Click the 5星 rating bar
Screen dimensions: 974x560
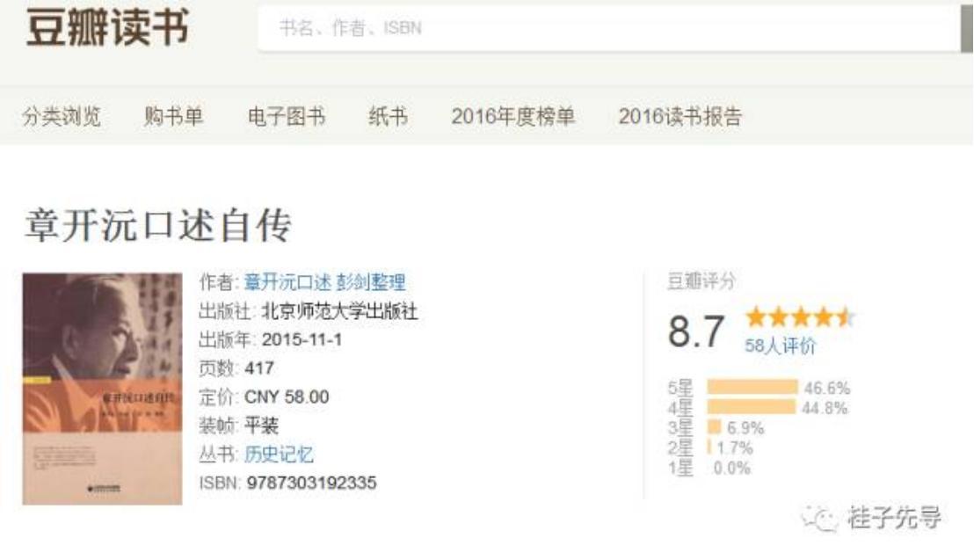click(x=752, y=388)
